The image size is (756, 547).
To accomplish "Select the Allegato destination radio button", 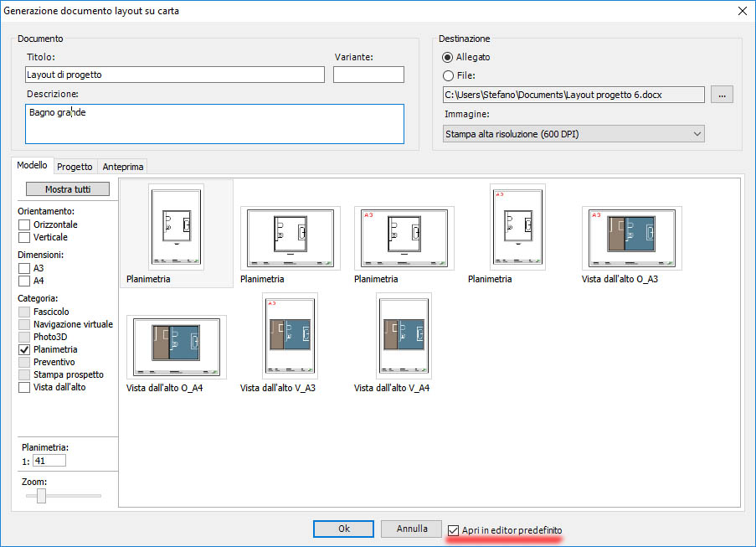I will click(x=447, y=58).
